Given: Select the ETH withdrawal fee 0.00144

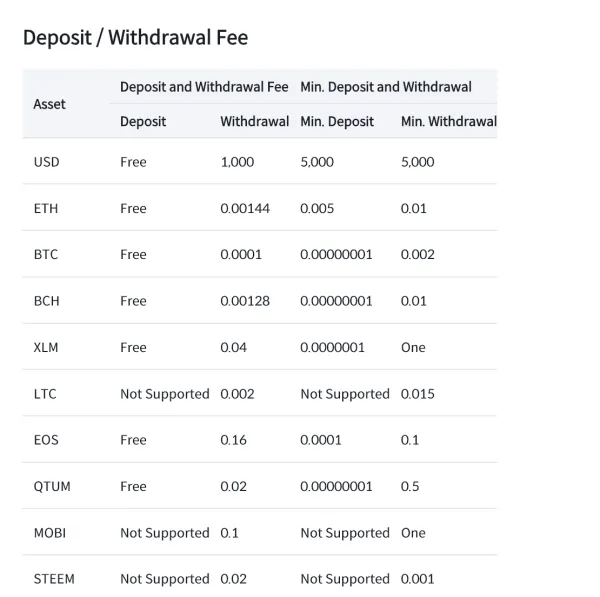Looking at the screenshot, I should coord(245,208).
